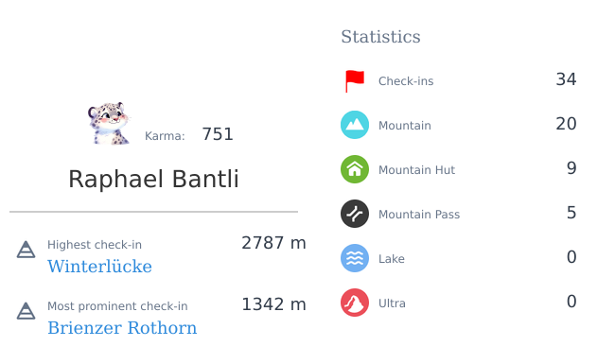
Task: Click the dark Mountain Pass icon
Action: (355, 214)
